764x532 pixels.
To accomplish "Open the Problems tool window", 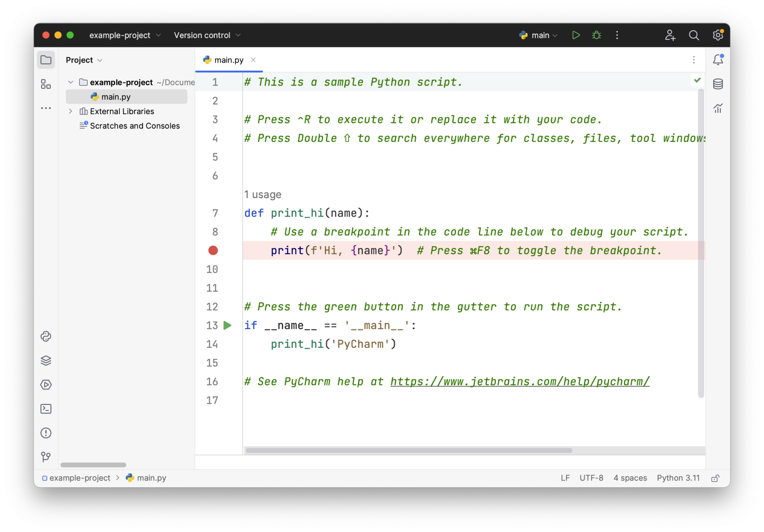I will pos(46,433).
